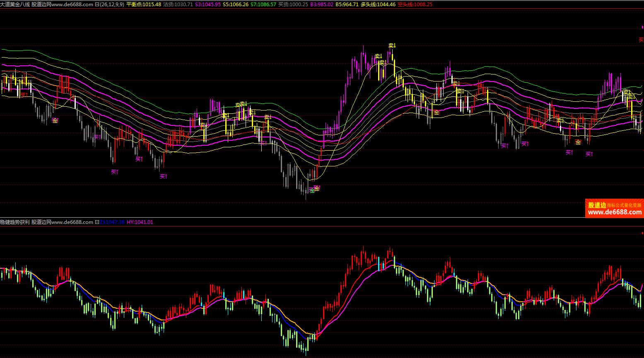Click the red 空头线:1008.25 legend label
Viewport: 644px width, 358px height.
[x=415, y=5]
